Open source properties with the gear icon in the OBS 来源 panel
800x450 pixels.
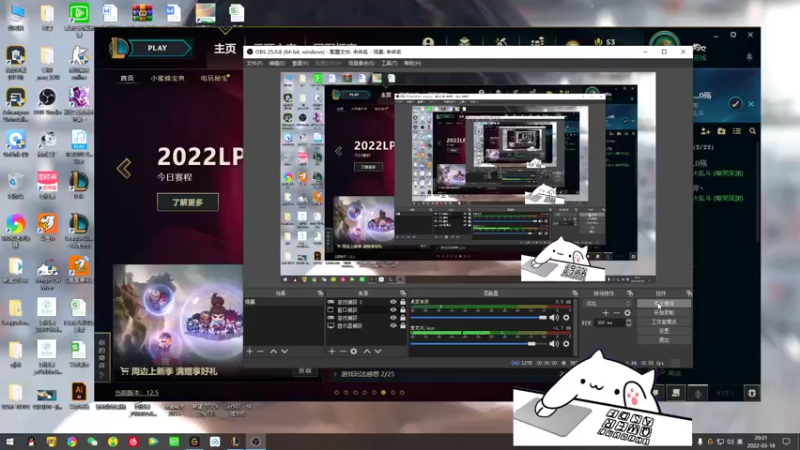354,352
